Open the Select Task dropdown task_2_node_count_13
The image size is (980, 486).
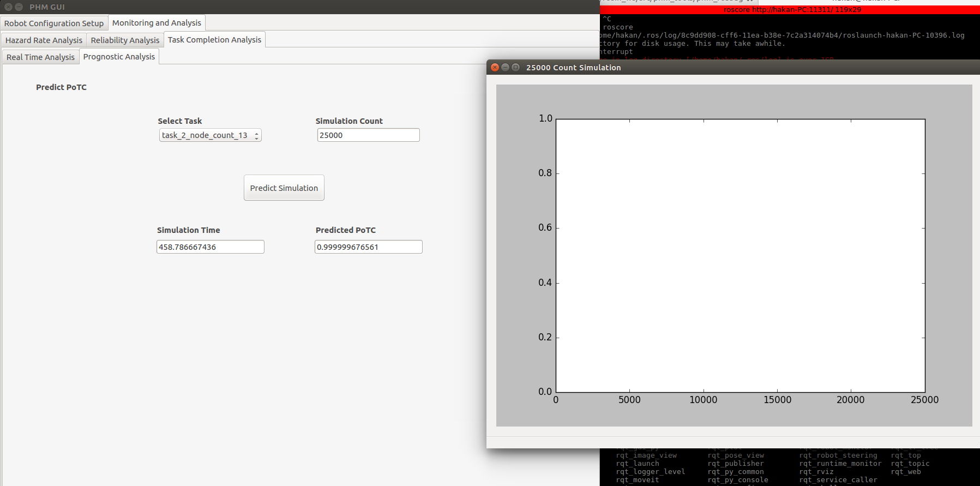click(x=210, y=135)
